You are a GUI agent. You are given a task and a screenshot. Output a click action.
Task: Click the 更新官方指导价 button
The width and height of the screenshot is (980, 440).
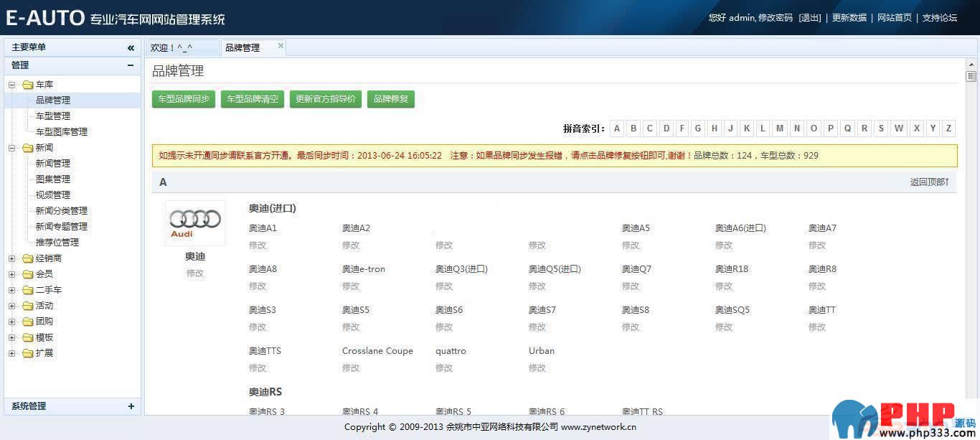(x=326, y=99)
